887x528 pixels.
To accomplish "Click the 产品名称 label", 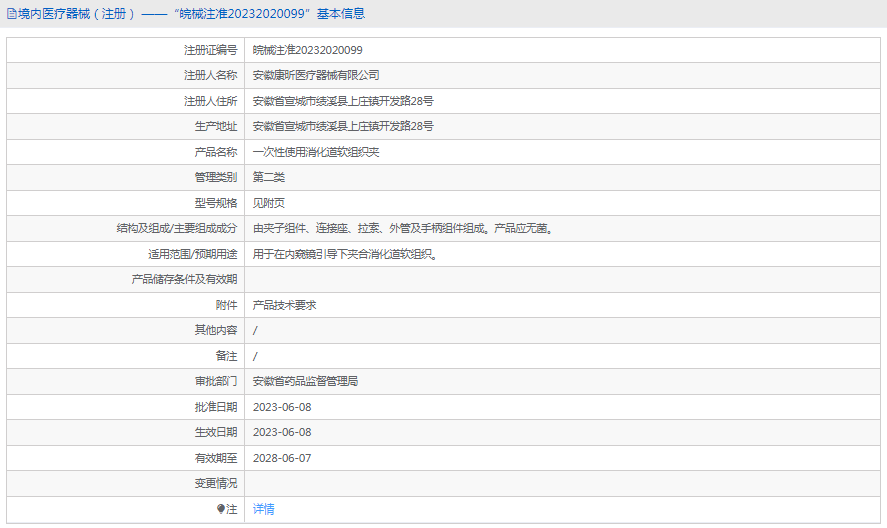I will 216,152.
